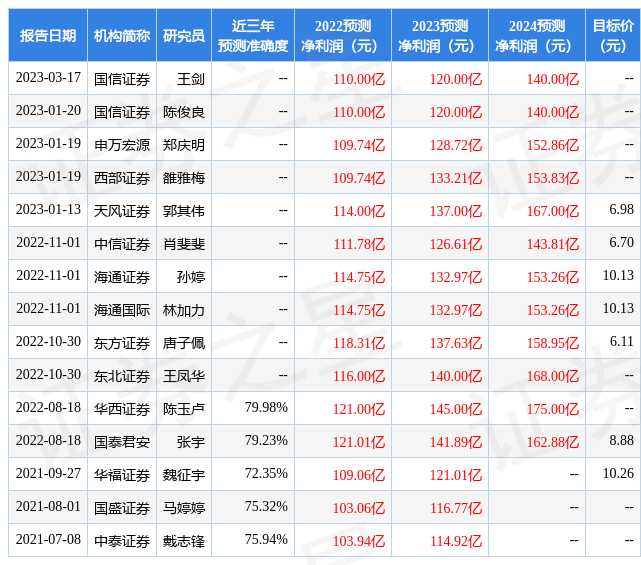The width and height of the screenshot is (641, 565).
Task: Click institution 海通国际
Action: tap(122, 310)
